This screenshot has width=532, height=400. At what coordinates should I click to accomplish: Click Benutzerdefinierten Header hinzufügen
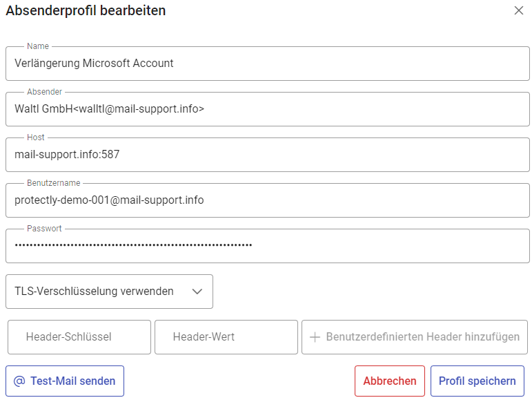pyautogui.click(x=415, y=337)
